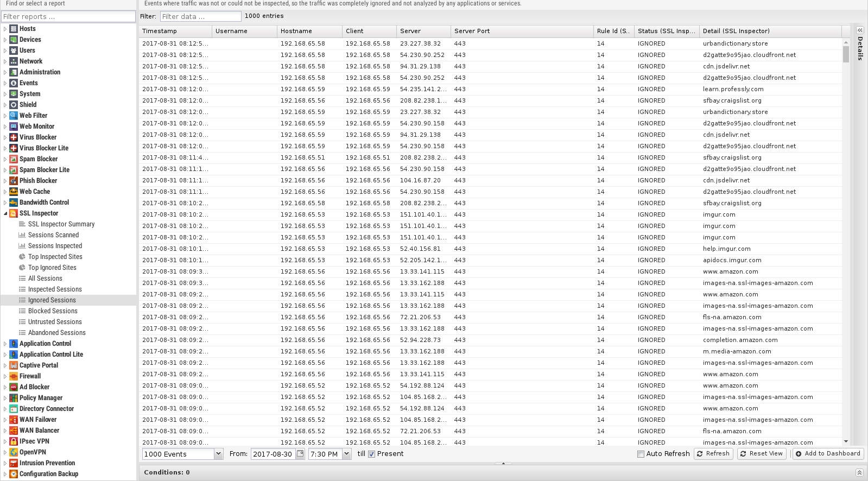
Task: Click the Configuration Backup icon
Action: click(14, 474)
